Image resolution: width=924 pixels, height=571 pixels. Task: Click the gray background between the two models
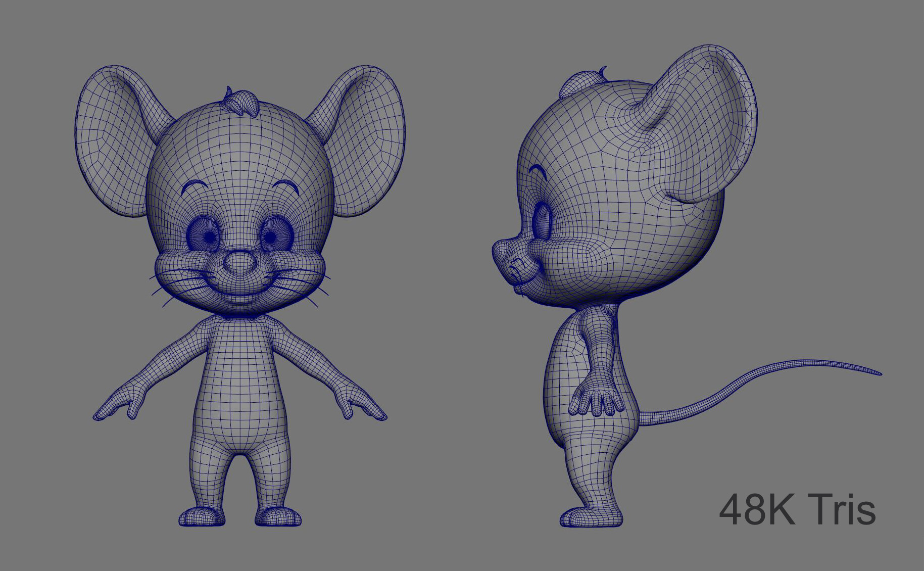point(445,303)
